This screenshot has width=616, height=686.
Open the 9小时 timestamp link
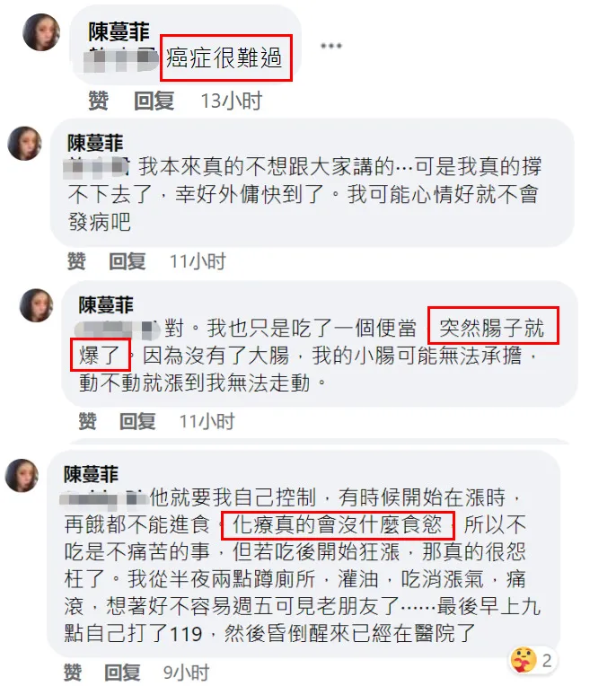coord(187,673)
